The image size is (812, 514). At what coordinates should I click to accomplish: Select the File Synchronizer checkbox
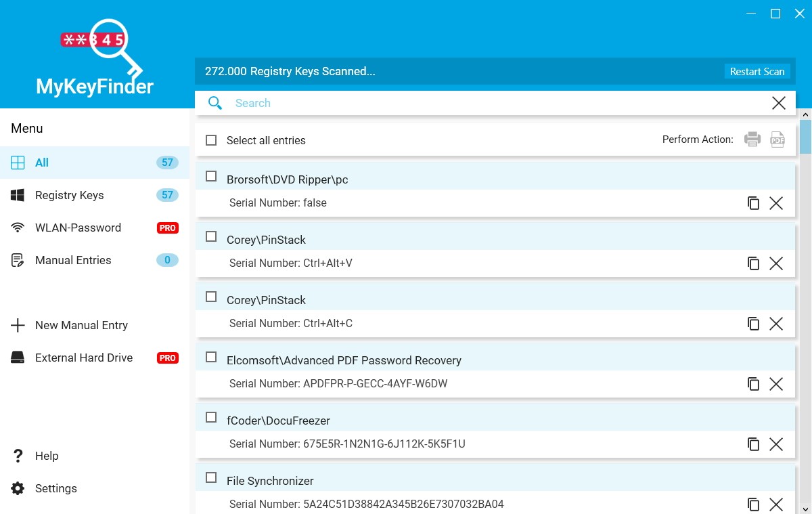coord(211,477)
